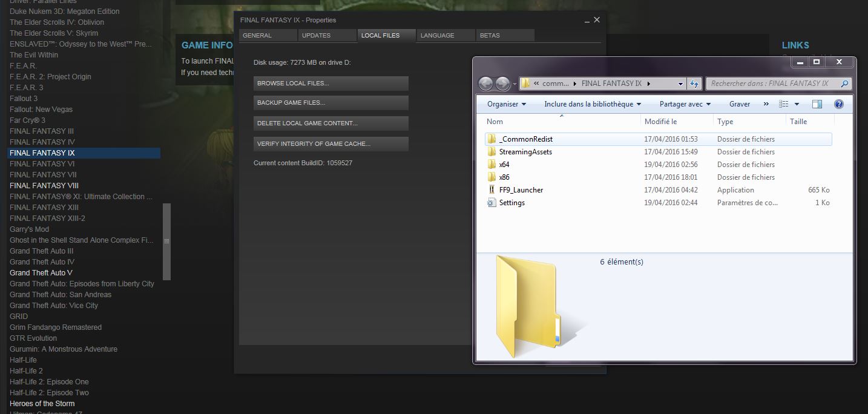This screenshot has height=414, width=868.
Task: Click the Paramètres de co... type cell
Action: (x=748, y=203)
